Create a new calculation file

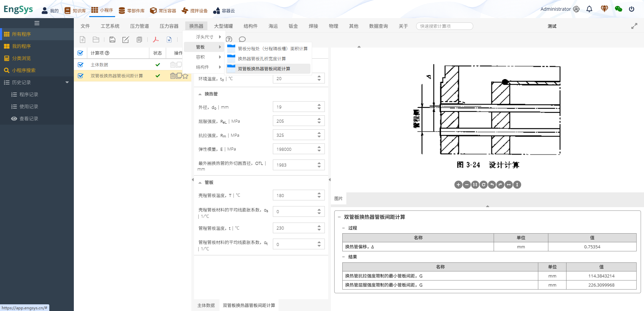point(83,40)
